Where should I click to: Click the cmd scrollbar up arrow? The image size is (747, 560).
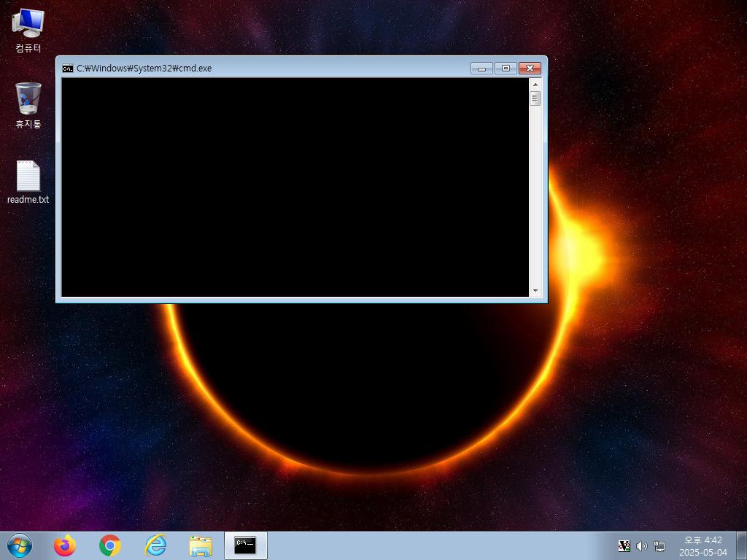[x=535, y=85]
